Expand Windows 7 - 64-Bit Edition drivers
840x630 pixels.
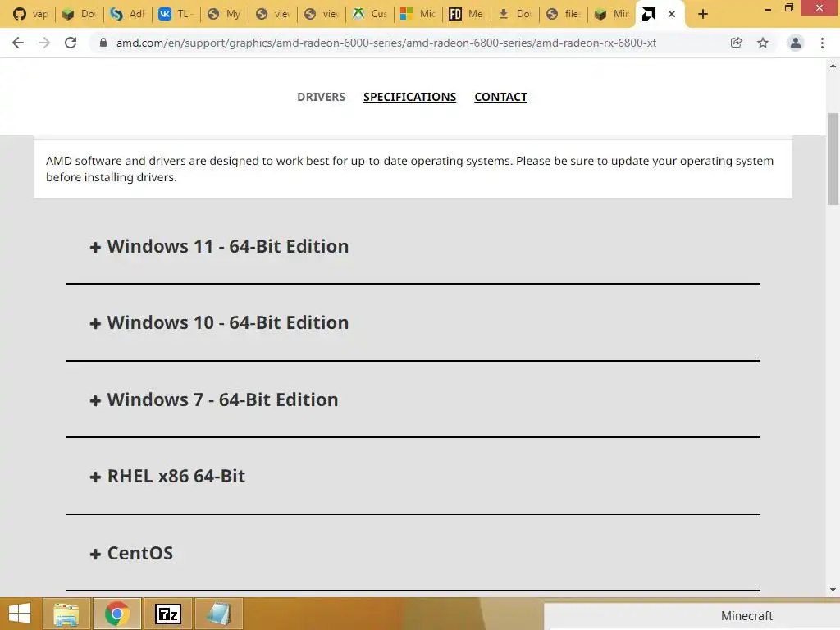point(214,399)
